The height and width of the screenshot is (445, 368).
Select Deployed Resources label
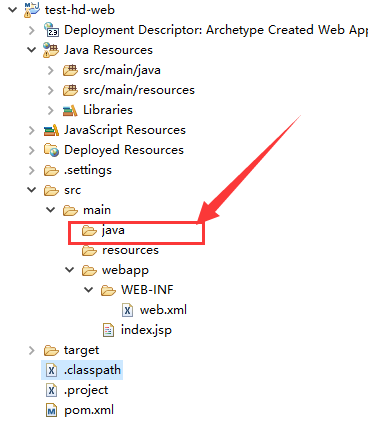(x=124, y=150)
